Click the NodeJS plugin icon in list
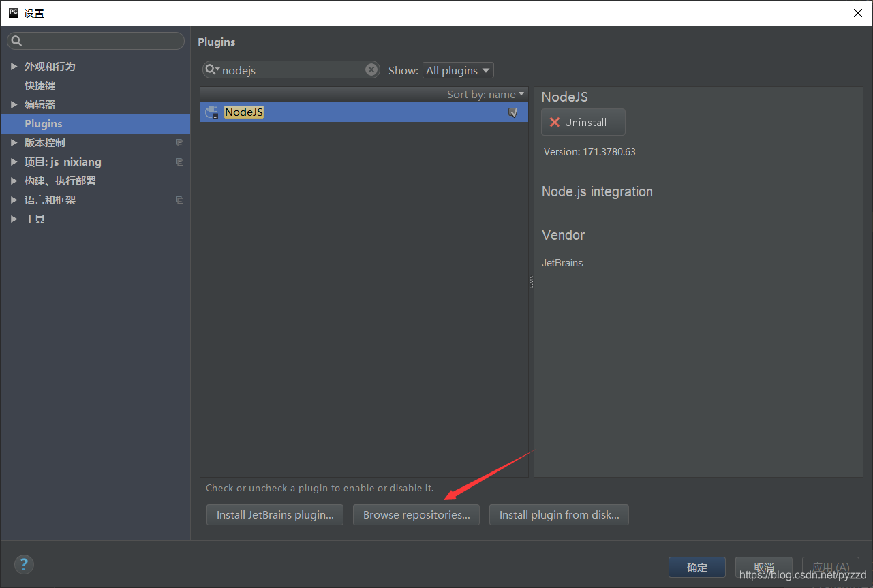 tap(212, 112)
